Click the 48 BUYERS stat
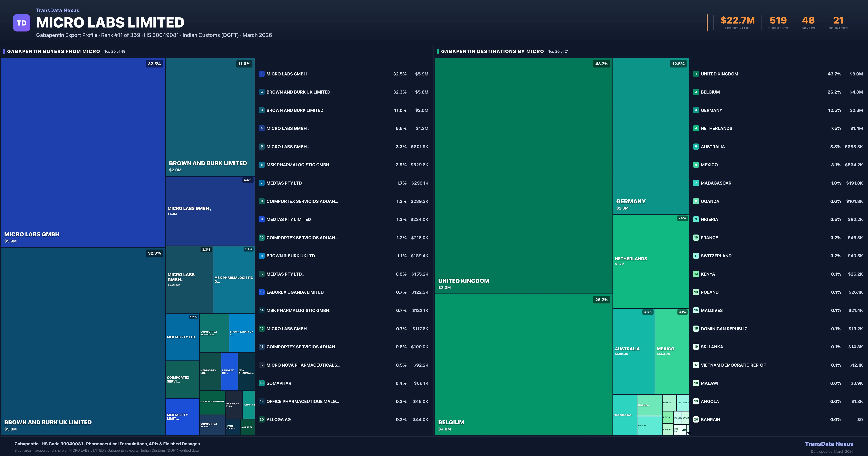The image size is (868, 456). (x=808, y=20)
